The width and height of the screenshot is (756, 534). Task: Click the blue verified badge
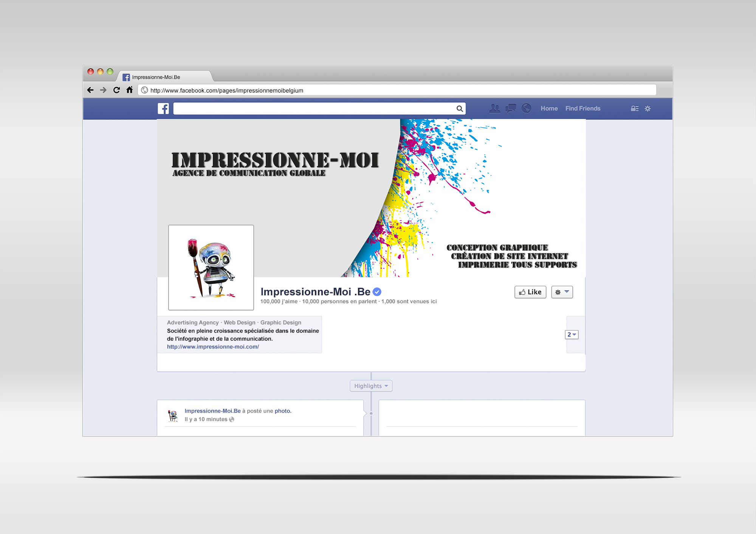click(x=377, y=292)
